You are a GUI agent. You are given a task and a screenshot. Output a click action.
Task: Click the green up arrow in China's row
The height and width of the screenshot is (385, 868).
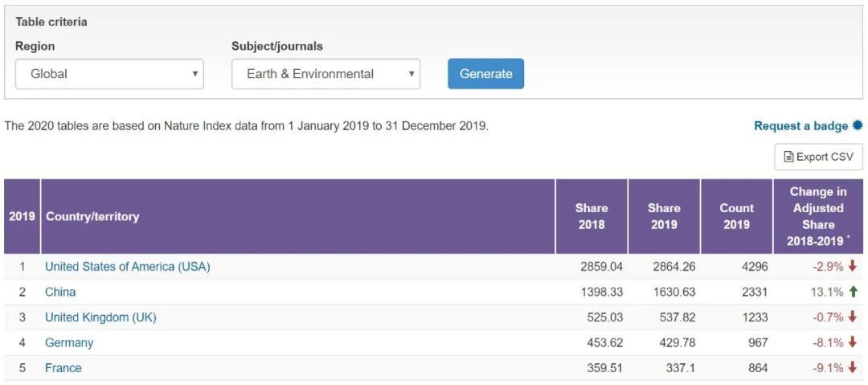click(853, 292)
